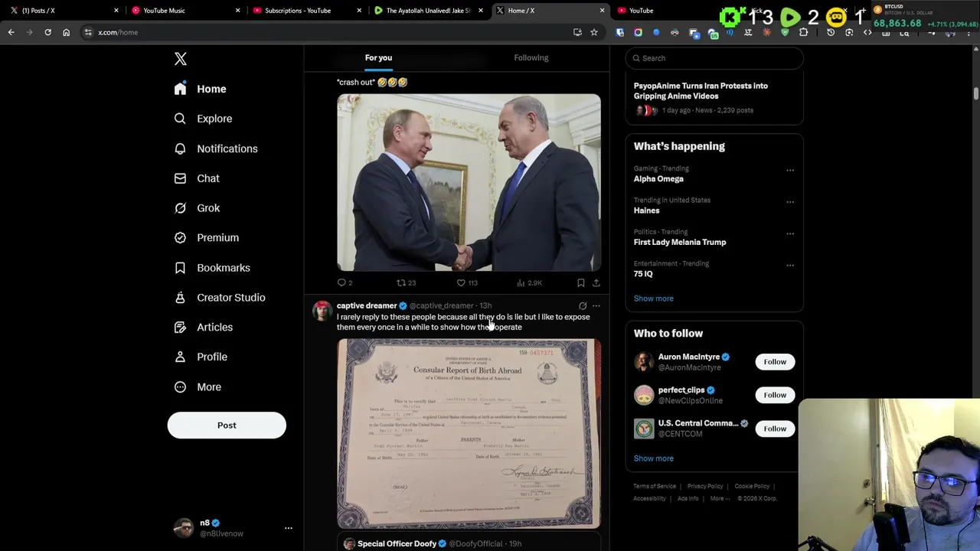Image resolution: width=980 pixels, height=551 pixels.
Task: Click the X logo in the sidebar
Action: pyautogui.click(x=180, y=59)
